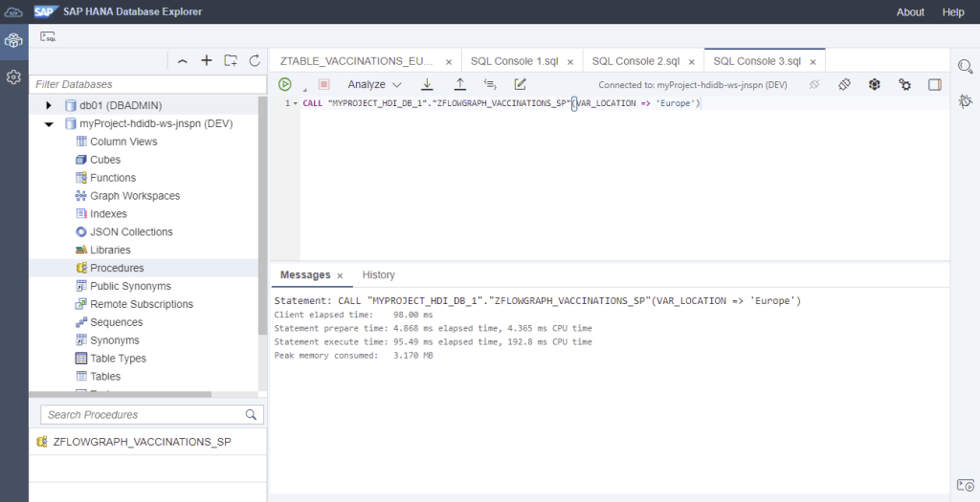This screenshot has width=980, height=502.
Task: Open the About link
Action: [910, 11]
